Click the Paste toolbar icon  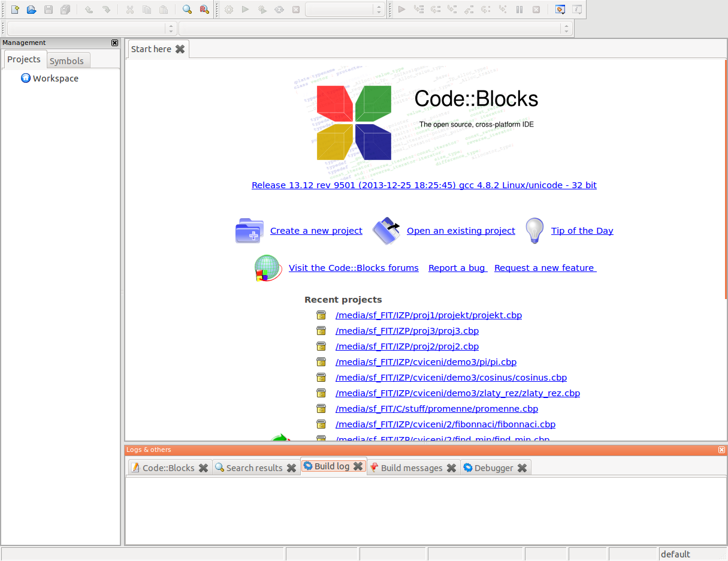164,10
